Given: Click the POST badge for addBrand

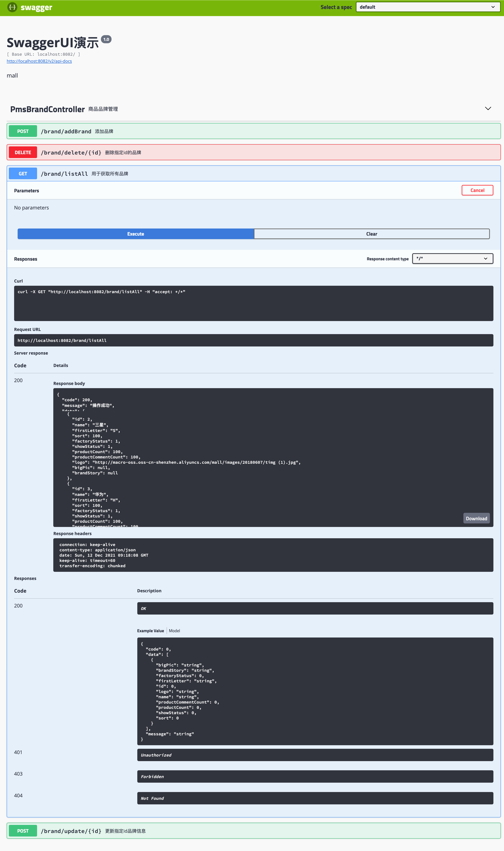Looking at the screenshot, I should (23, 131).
